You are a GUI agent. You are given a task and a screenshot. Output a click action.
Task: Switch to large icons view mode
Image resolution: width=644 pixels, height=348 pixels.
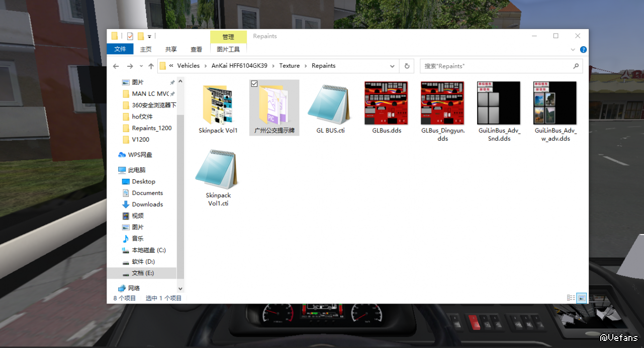point(581,298)
